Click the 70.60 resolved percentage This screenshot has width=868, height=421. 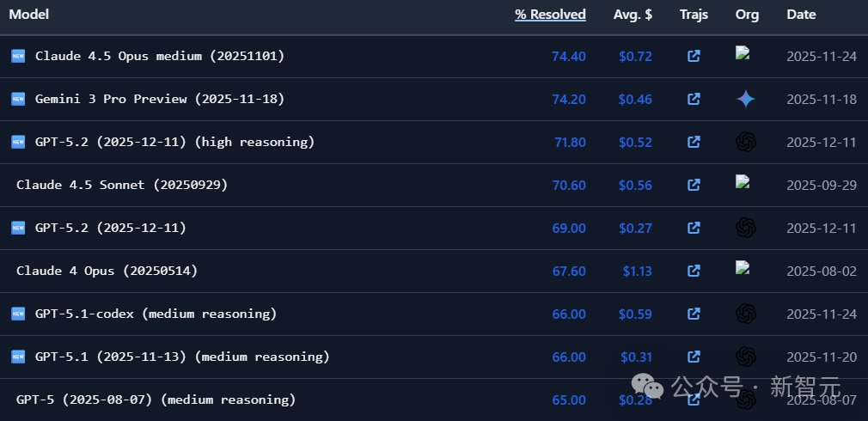pyautogui.click(x=569, y=186)
